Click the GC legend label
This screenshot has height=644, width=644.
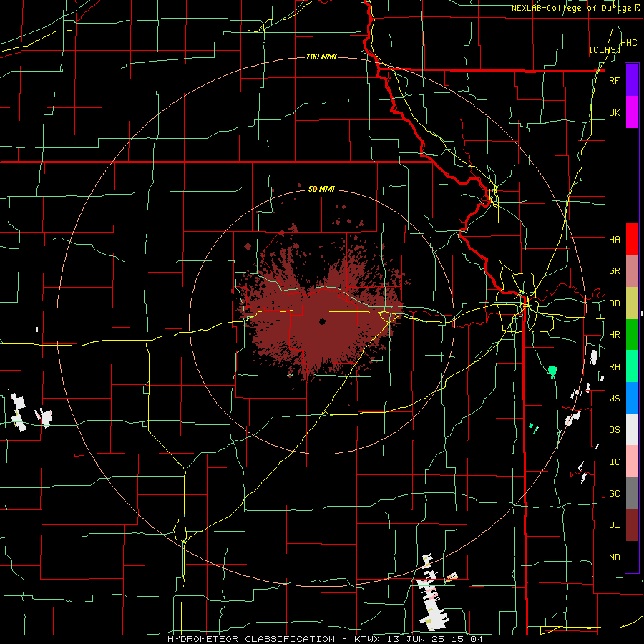pos(614,494)
